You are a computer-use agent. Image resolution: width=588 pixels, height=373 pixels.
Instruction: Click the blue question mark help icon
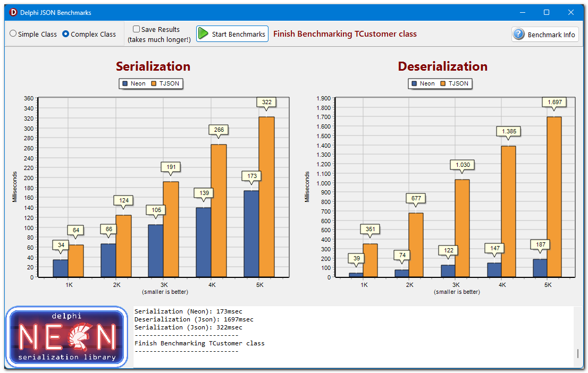click(x=519, y=34)
